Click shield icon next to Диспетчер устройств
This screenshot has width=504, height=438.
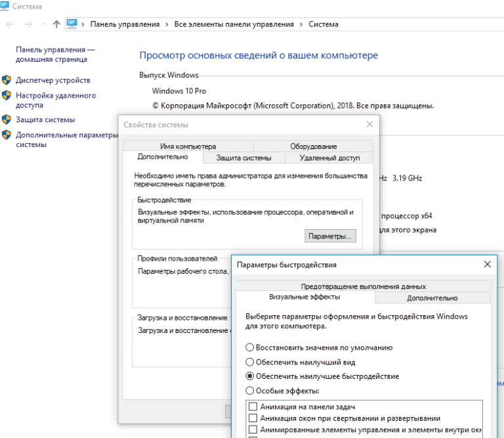7,80
